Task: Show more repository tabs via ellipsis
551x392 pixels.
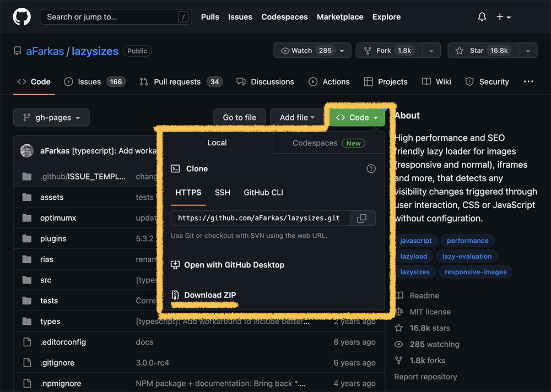Action: tap(528, 81)
